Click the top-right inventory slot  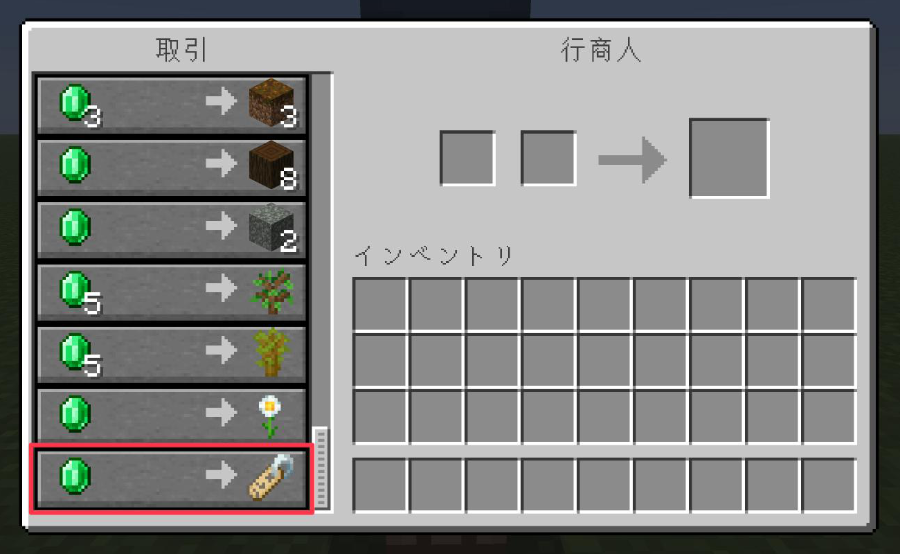829,304
